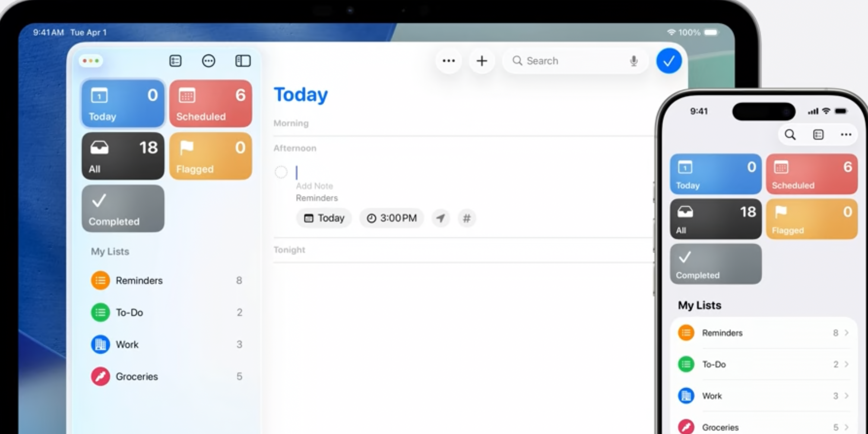Open the three-dot menu beside the plus button
This screenshot has height=434, width=868.
449,61
